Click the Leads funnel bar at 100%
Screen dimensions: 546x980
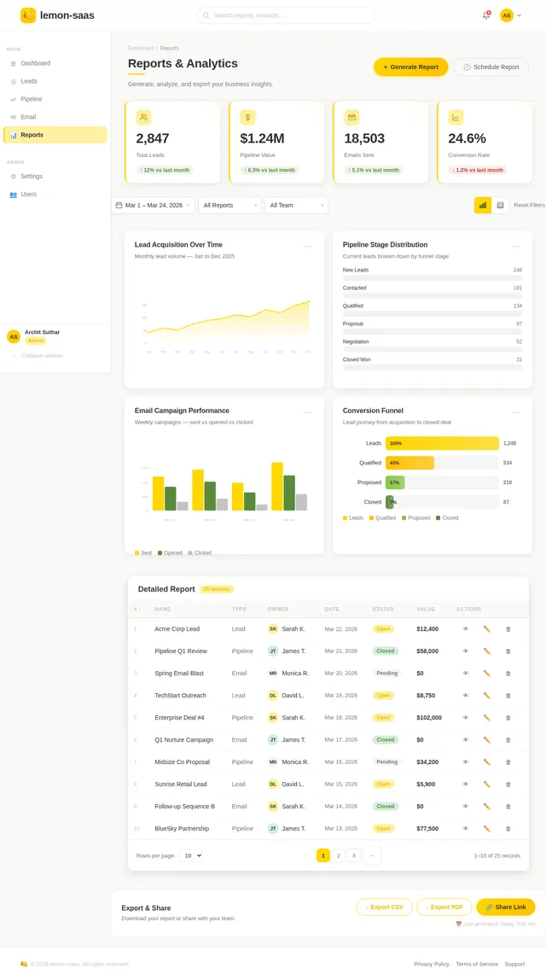(x=442, y=444)
